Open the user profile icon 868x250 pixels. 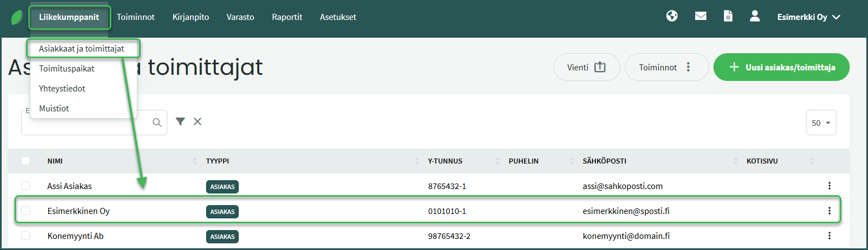coord(754,17)
